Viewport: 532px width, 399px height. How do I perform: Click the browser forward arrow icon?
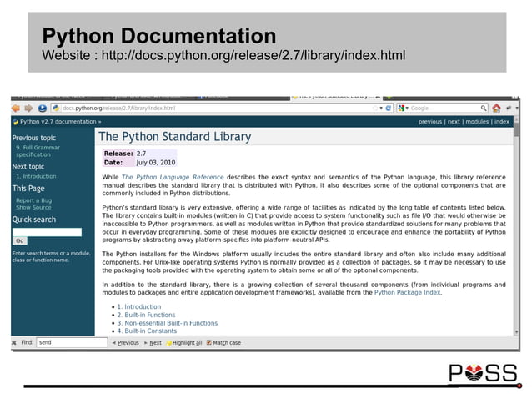click(28, 109)
